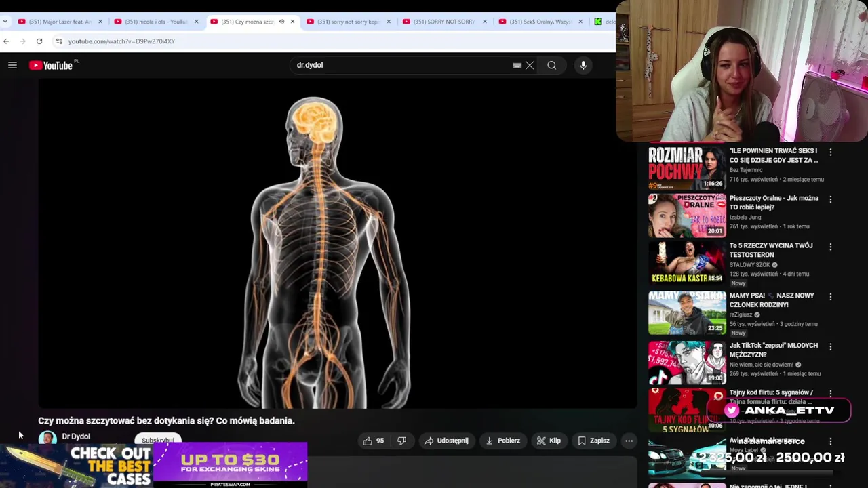Close the nicola i ola tab
Viewport: 868px width, 488px height.
click(x=197, y=22)
